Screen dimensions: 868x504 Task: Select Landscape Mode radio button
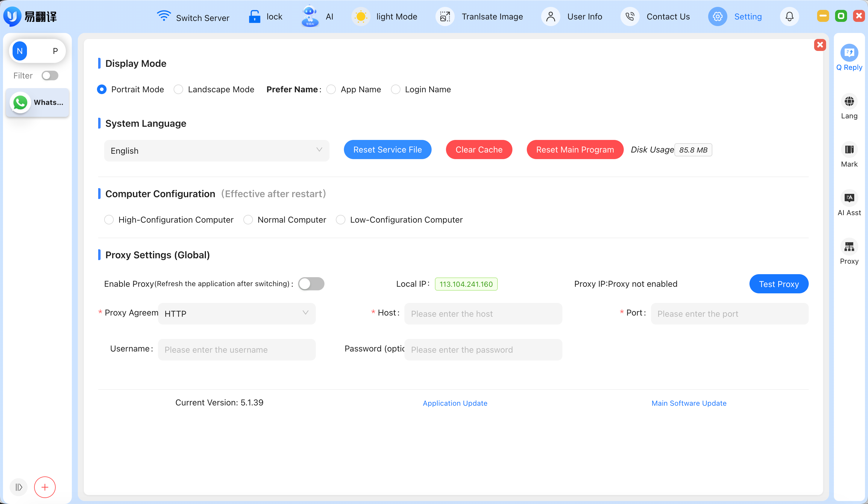(178, 90)
